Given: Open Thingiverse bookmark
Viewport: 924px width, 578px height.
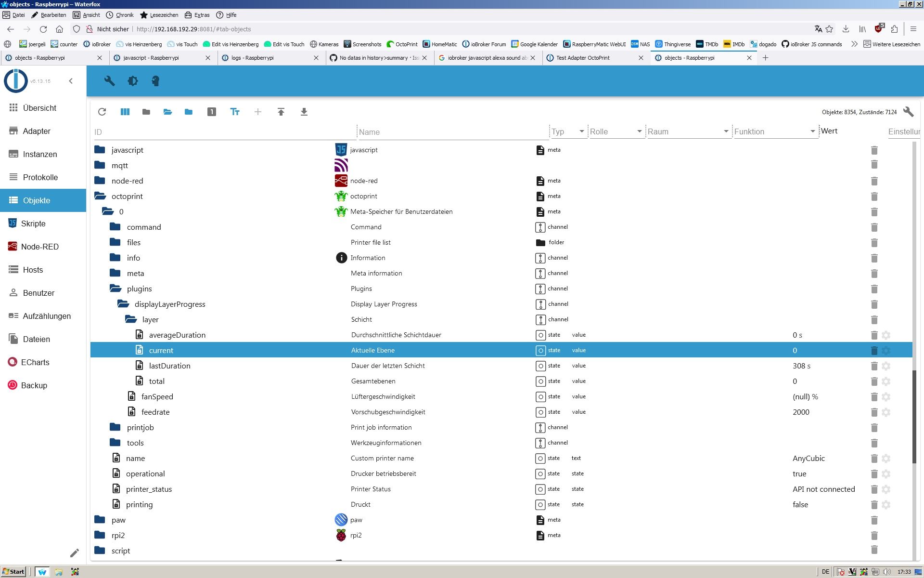Looking at the screenshot, I should point(673,44).
